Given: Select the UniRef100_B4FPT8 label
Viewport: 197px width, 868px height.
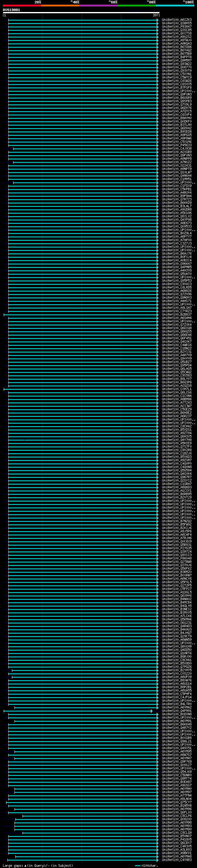Looking at the screenshot, I should click(177, 57).
